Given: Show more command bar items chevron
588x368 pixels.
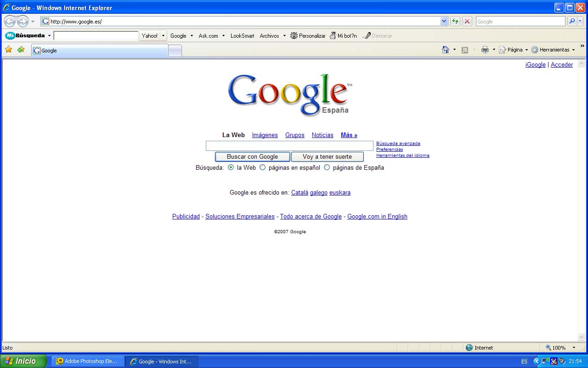Looking at the screenshot, I should (582, 46).
